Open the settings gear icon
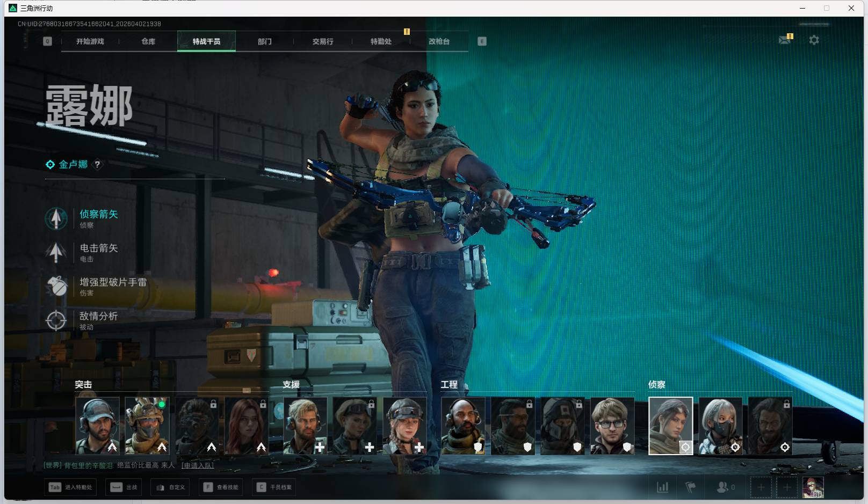 814,40
